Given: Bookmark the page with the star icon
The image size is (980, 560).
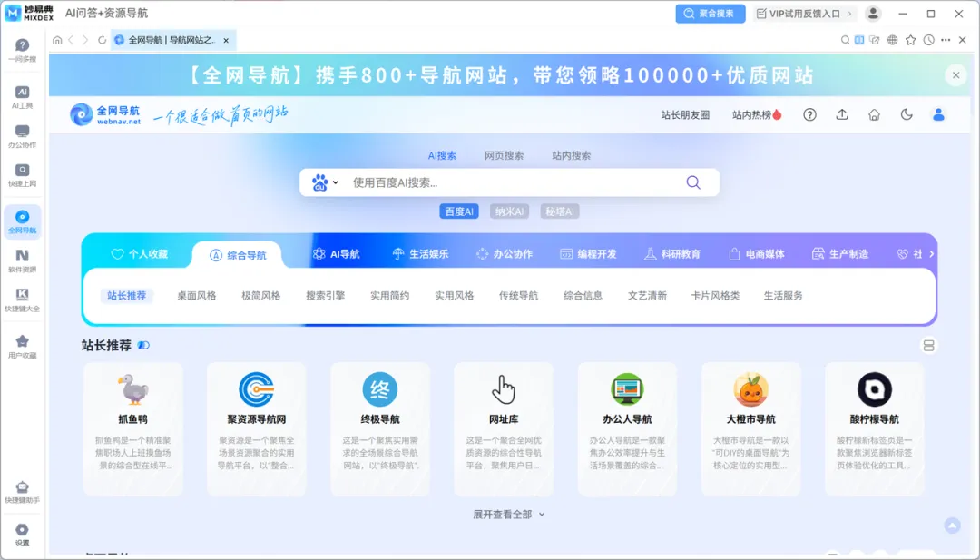Looking at the screenshot, I should click(x=911, y=40).
